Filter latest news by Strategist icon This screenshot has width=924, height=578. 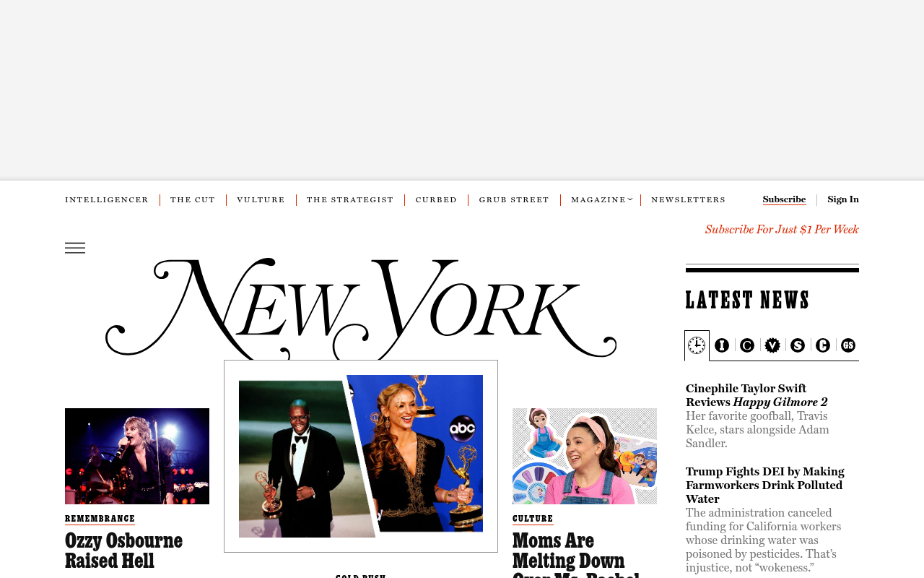798,345
